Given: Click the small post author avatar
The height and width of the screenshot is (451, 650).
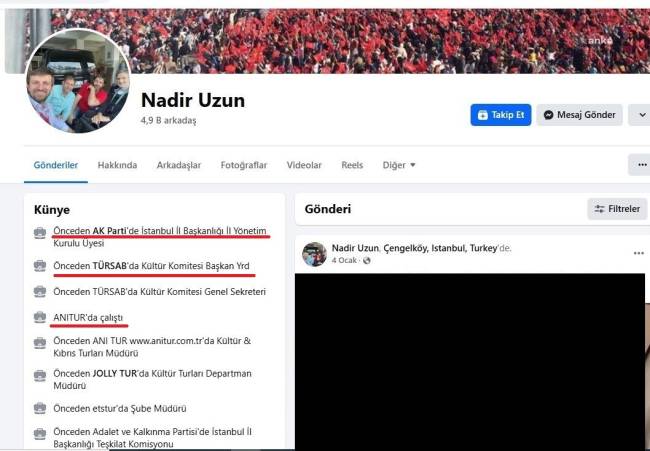Looking at the screenshot, I should point(314,254).
